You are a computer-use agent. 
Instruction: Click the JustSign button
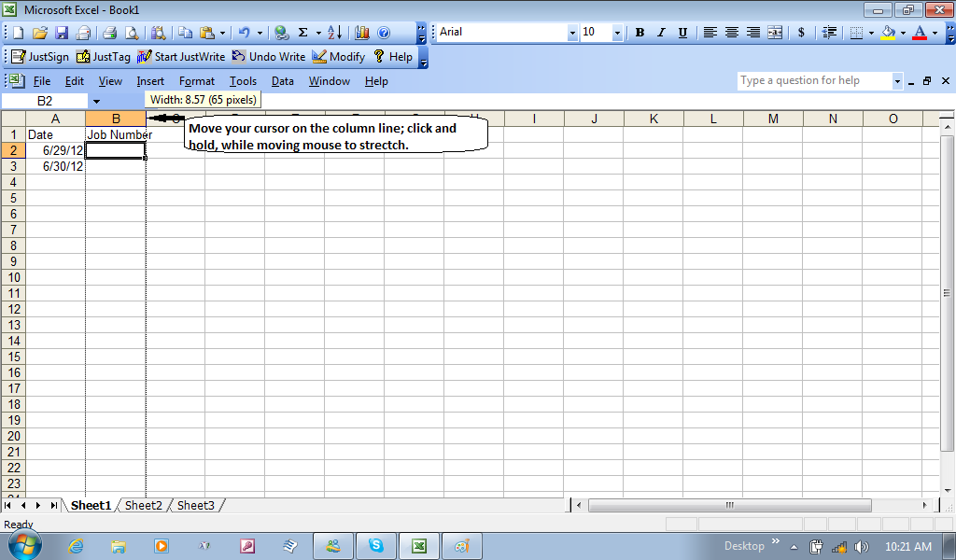click(40, 57)
